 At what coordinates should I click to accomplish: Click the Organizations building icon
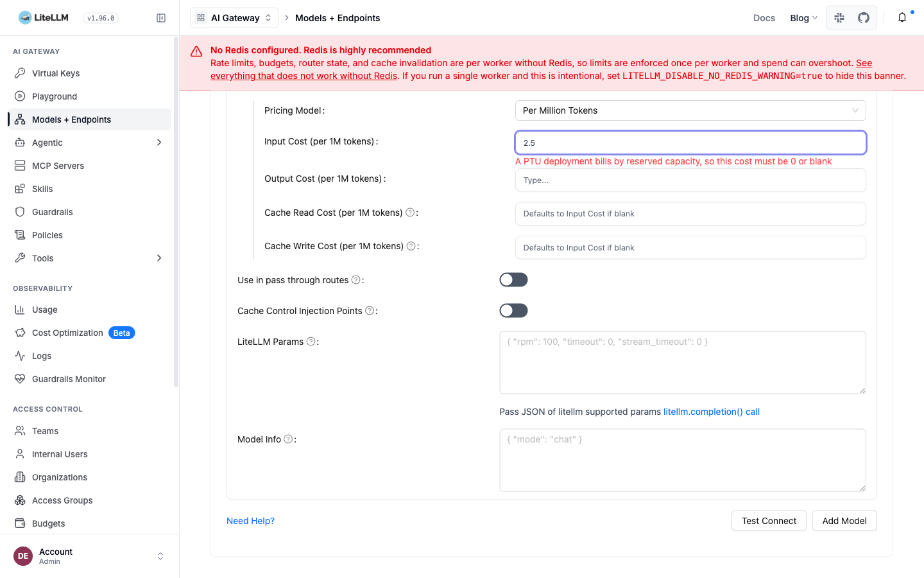click(x=20, y=477)
